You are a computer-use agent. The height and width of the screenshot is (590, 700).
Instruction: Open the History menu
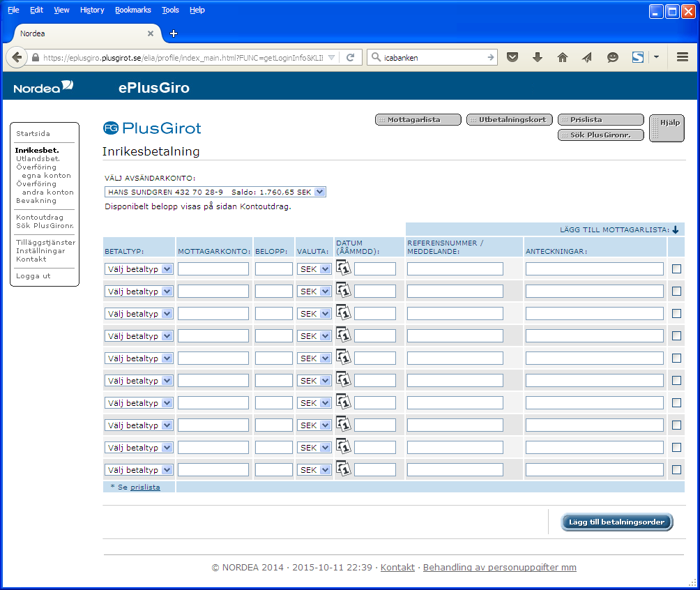pos(92,10)
